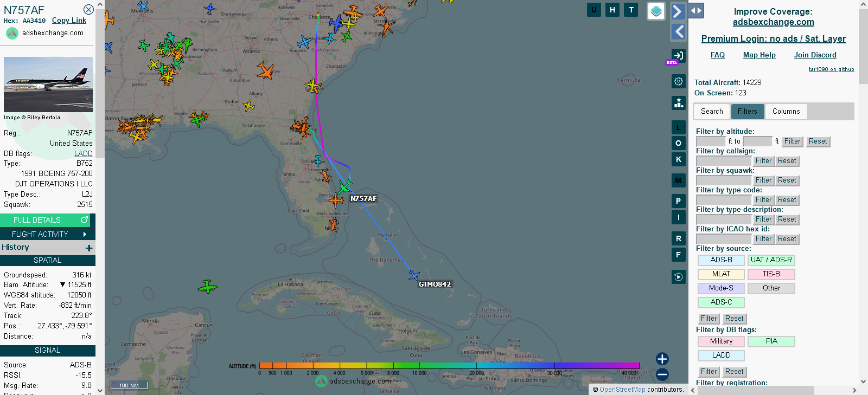Open tar1090 on github link

[831, 69]
